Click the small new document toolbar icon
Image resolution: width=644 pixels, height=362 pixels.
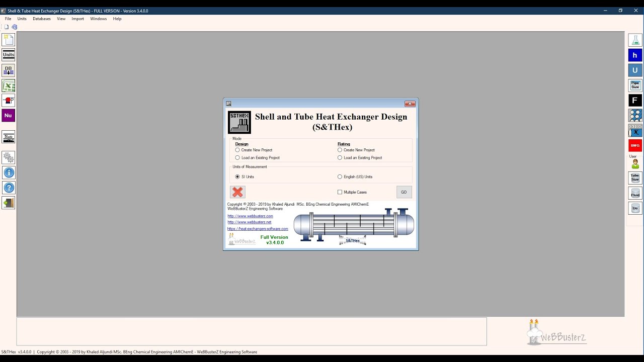pyautogui.click(x=7, y=27)
